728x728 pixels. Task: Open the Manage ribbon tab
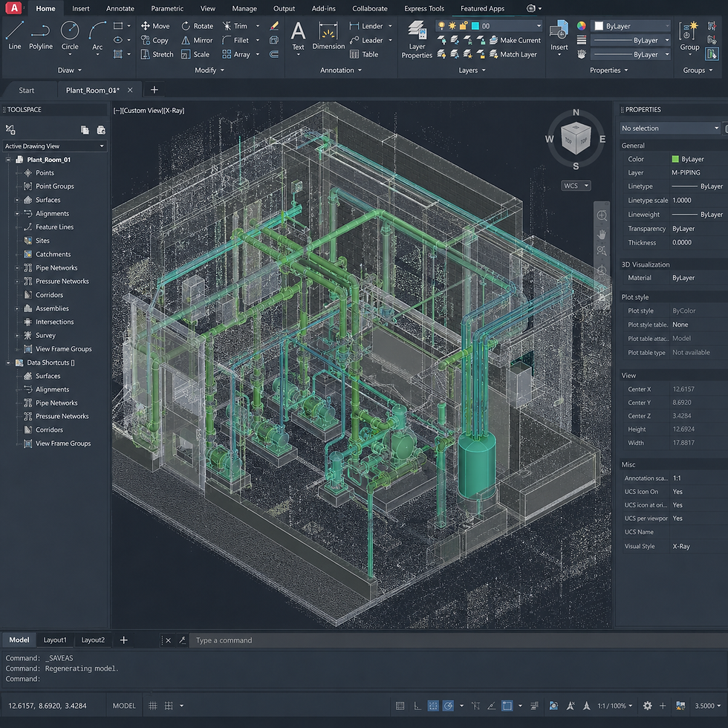pos(244,8)
